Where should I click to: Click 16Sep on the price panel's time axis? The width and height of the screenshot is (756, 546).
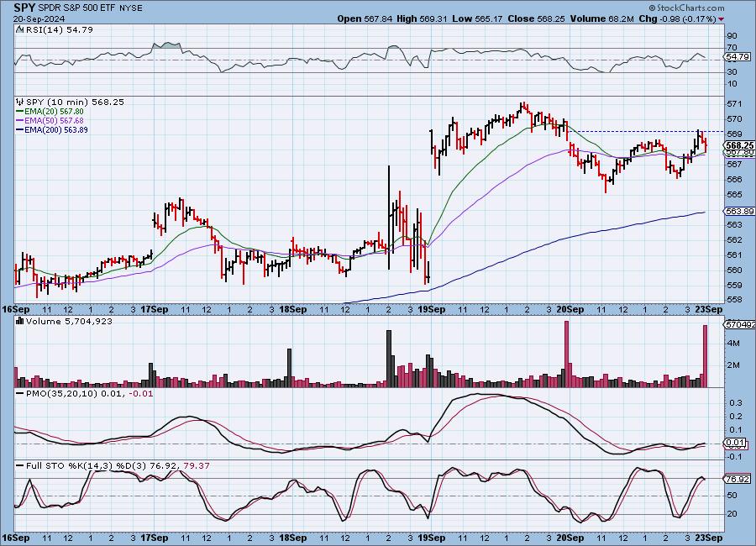pos(15,310)
